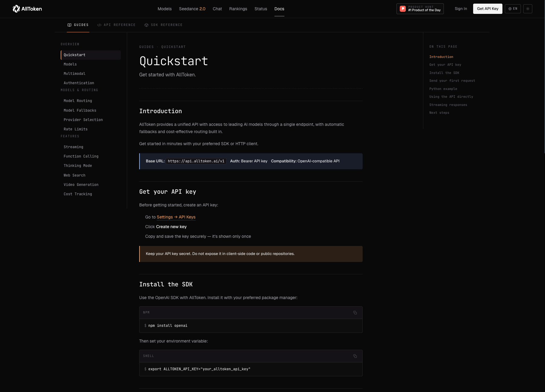Image resolution: width=545 pixels, height=392 pixels.
Task: Go to the Chat page
Action: (217, 9)
